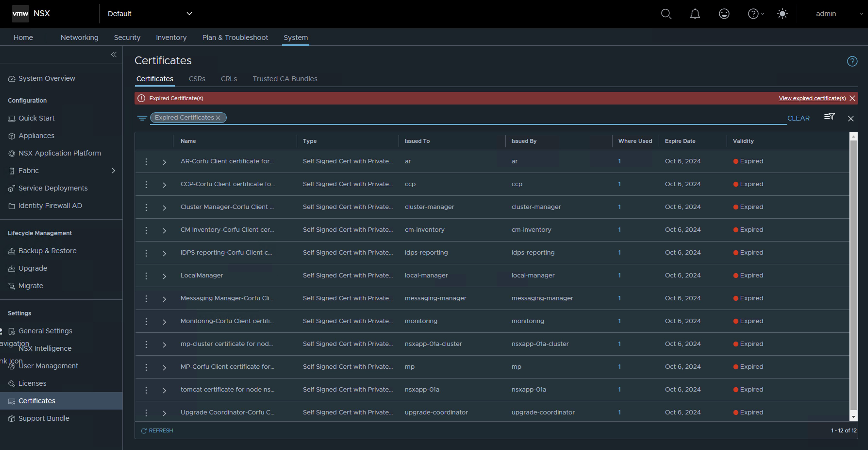
Task: Expand the AR-Corfu Client certificate row
Action: (164, 162)
